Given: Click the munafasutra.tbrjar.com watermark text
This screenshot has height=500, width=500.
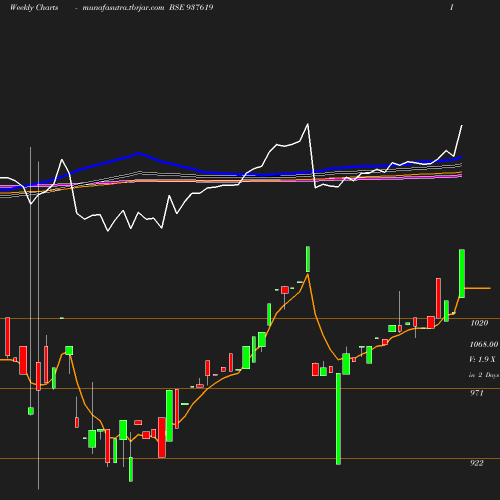Looking at the screenshot, I should coord(123,8).
